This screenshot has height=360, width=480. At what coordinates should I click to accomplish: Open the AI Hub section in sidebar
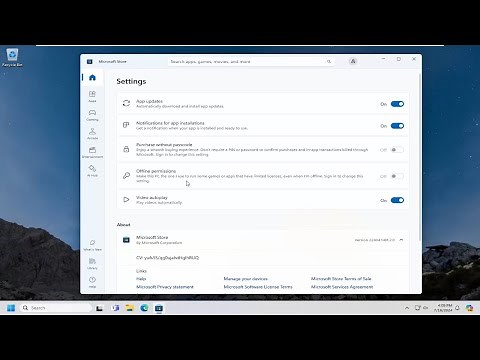click(92, 171)
